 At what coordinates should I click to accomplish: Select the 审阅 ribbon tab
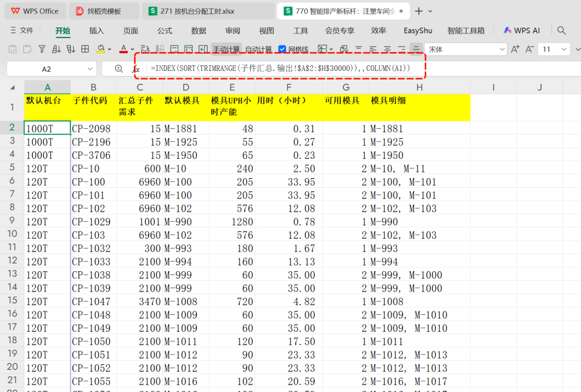[x=233, y=31]
